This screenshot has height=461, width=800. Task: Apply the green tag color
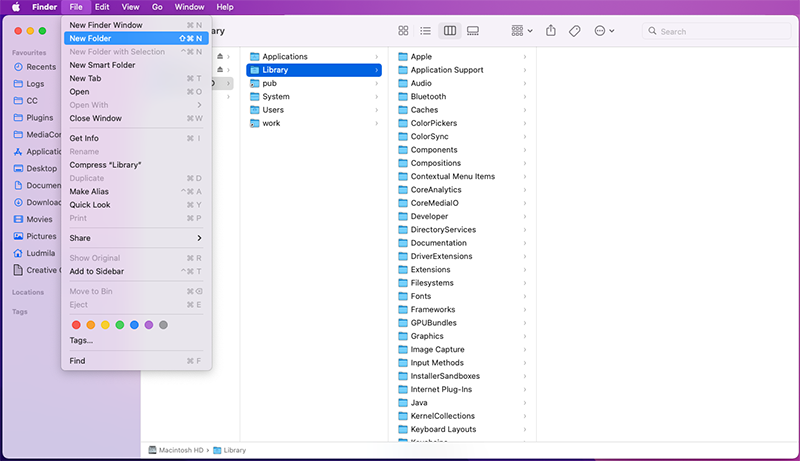point(119,325)
